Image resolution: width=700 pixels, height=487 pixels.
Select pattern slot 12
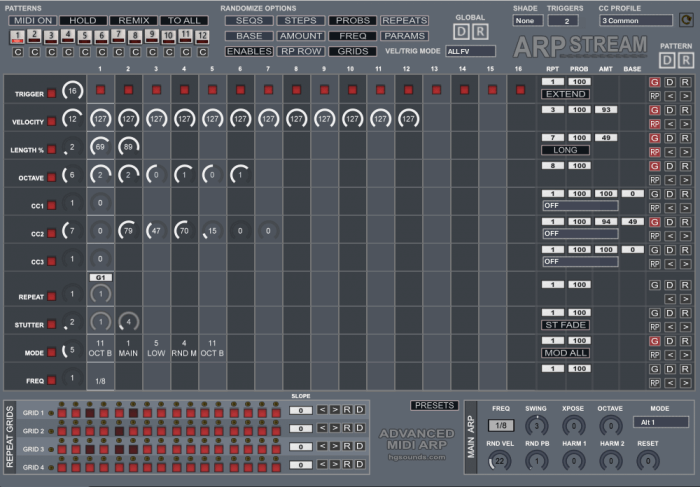click(202, 36)
